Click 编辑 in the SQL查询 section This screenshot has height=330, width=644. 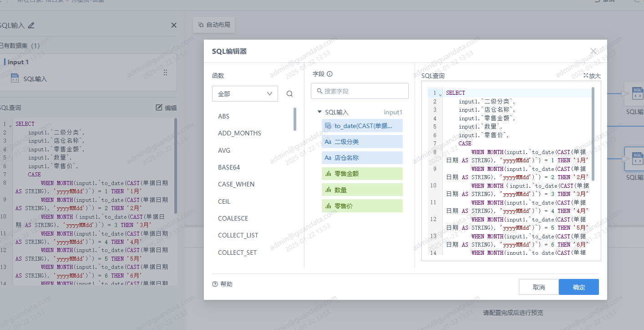[166, 108]
